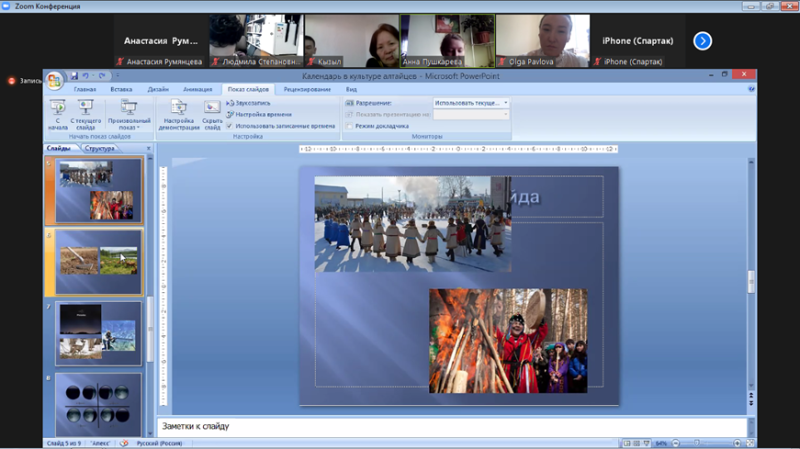Open Настройка демонстрации settings
This screenshot has width=800, height=449.
click(x=179, y=115)
